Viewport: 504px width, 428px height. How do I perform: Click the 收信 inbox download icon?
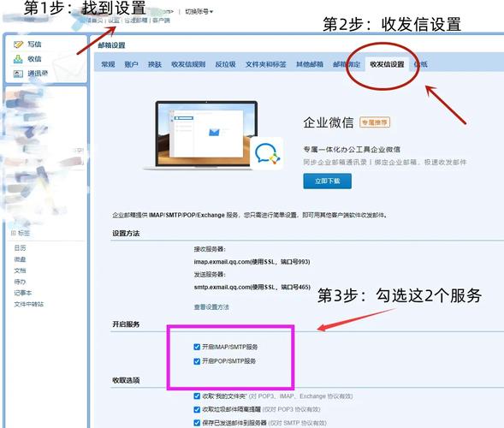[18, 59]
